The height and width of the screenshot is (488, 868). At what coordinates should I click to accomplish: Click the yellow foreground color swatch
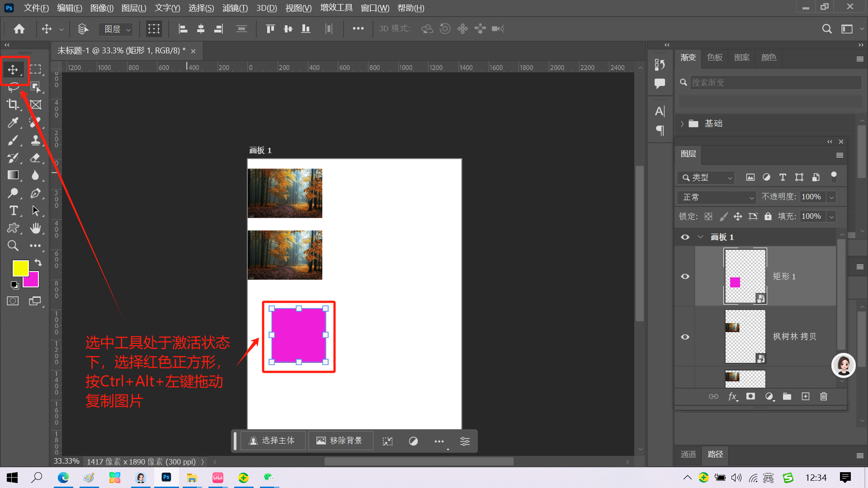click(x=20, y=267)
